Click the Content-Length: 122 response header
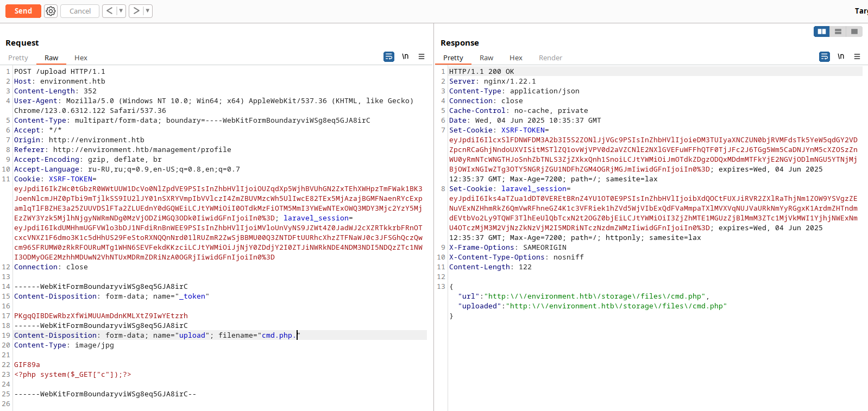 tap(490, 267)
